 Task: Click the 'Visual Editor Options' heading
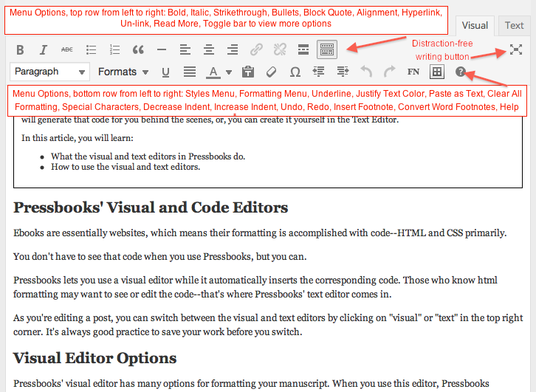tap(95, 358)
